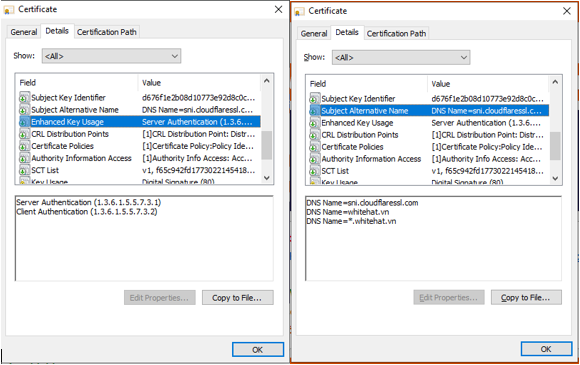Select 'Authority Information Access' row in right window
The image size is (580, 365).
tap(428, 159)
